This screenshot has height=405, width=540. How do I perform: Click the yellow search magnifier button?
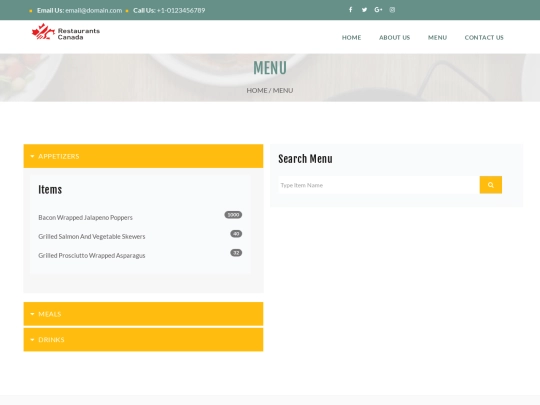[491, 185]
